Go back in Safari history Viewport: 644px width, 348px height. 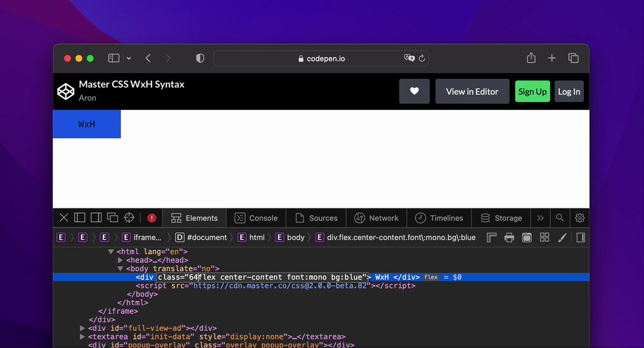point(148,58)
